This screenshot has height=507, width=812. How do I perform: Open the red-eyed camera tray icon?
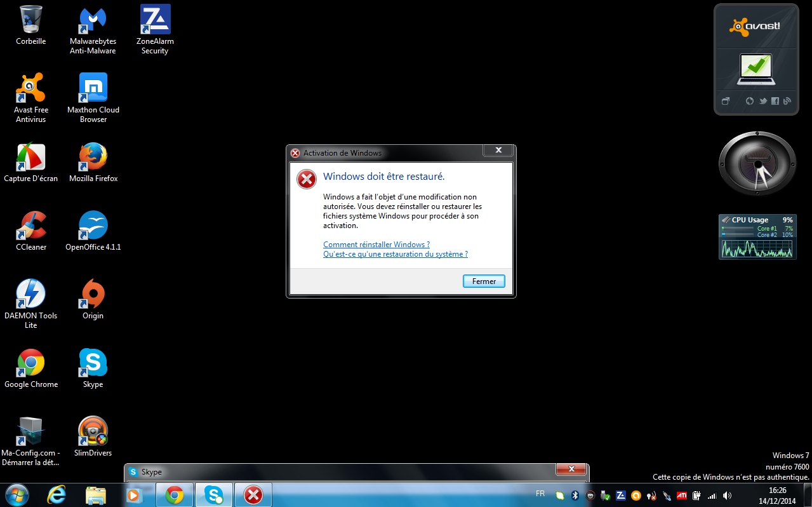[590, 496]
